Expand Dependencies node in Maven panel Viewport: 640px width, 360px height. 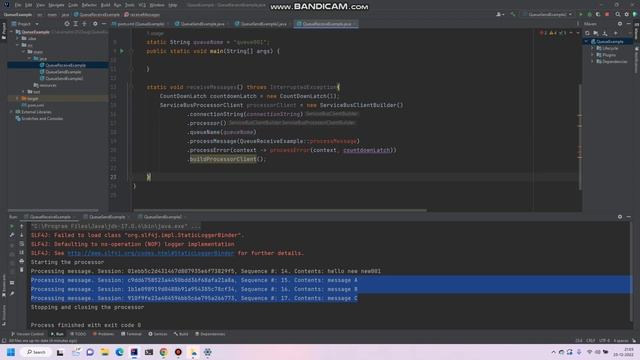pyautogui.click(x=593, y=62)
